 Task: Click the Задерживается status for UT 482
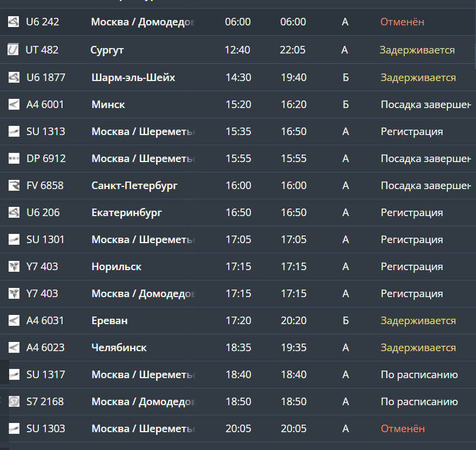417,50
